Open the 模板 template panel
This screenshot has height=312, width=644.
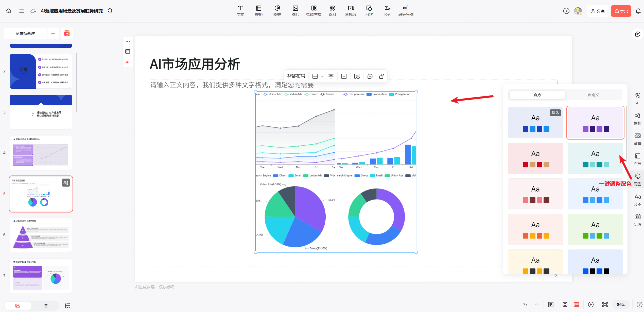(637, 119)
